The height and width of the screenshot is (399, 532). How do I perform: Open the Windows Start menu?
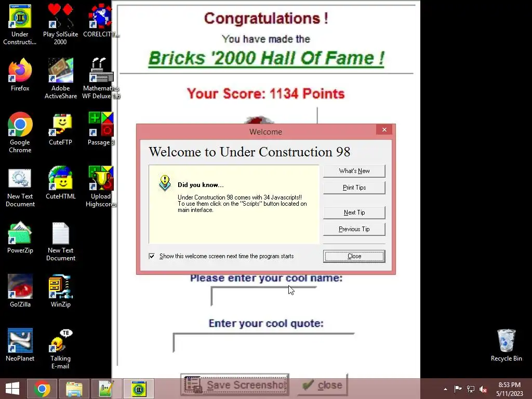pos(12,389)
